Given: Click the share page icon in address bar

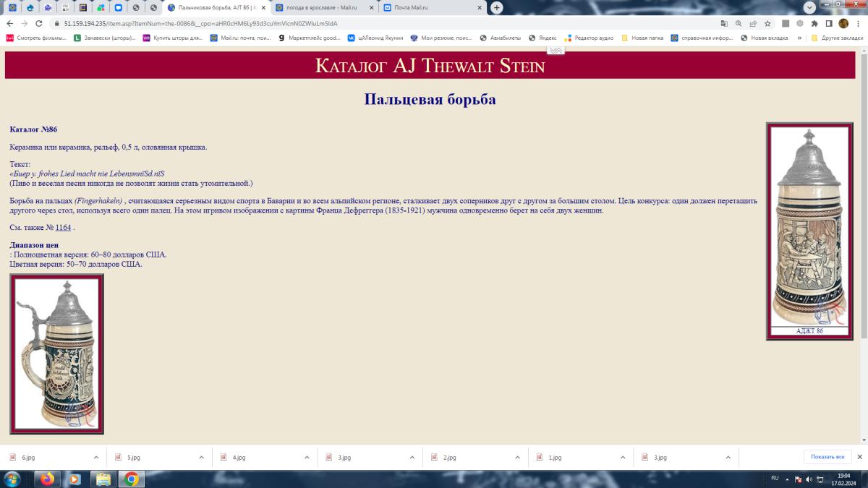Looking at the screenshot, I should [x=753, y=23].
